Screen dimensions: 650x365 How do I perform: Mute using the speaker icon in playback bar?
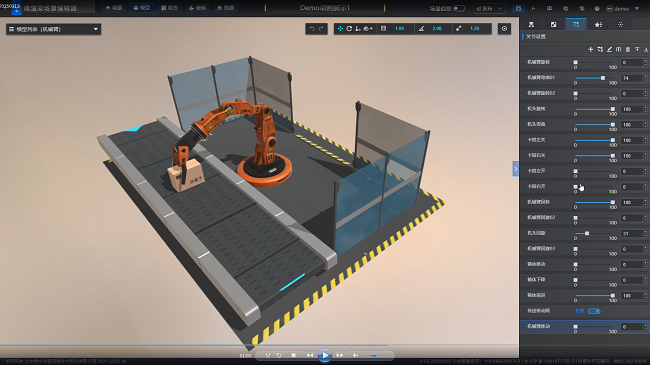coord(355,355)
